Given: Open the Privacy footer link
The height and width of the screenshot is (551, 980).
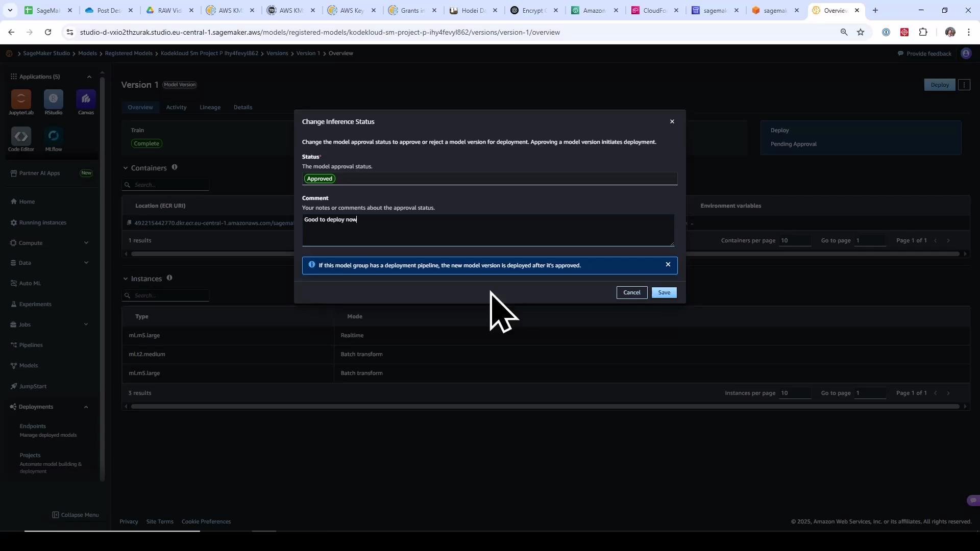Looking at the screenshot, I should pos(129,521).
